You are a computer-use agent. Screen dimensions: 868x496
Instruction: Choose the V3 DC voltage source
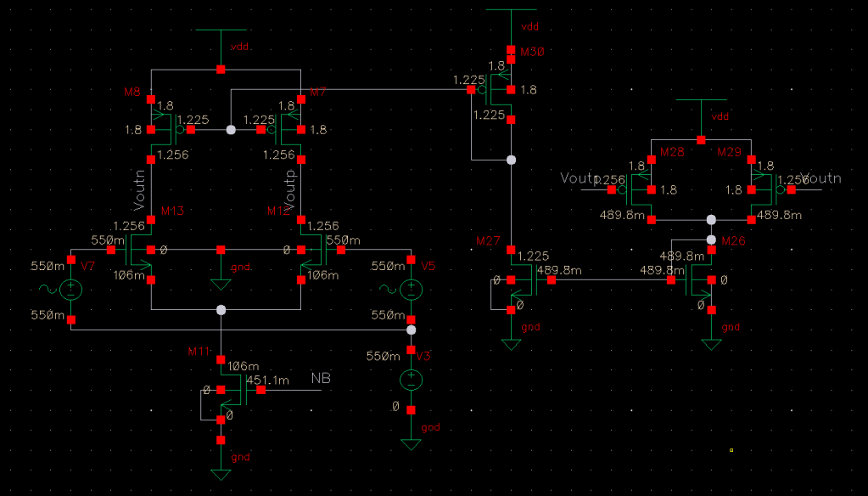pyautogui.click(x=411, y=379)
